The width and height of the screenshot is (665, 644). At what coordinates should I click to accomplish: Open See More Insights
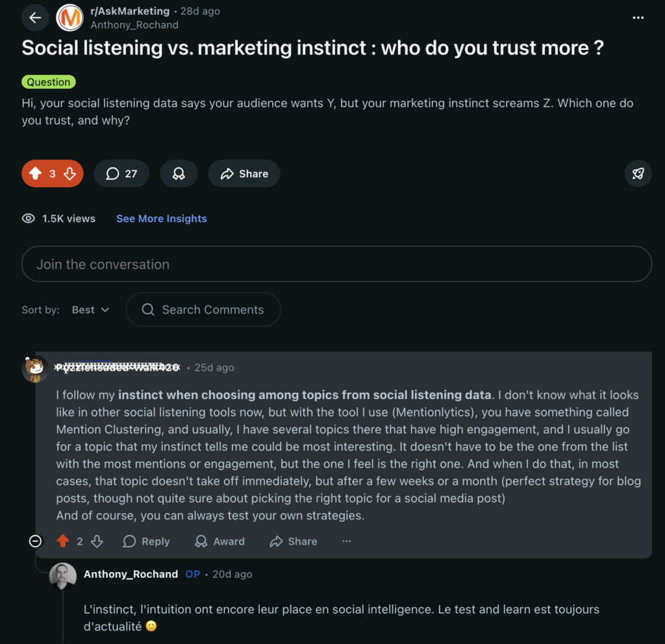pyautogui.click(x=161, y=218)
